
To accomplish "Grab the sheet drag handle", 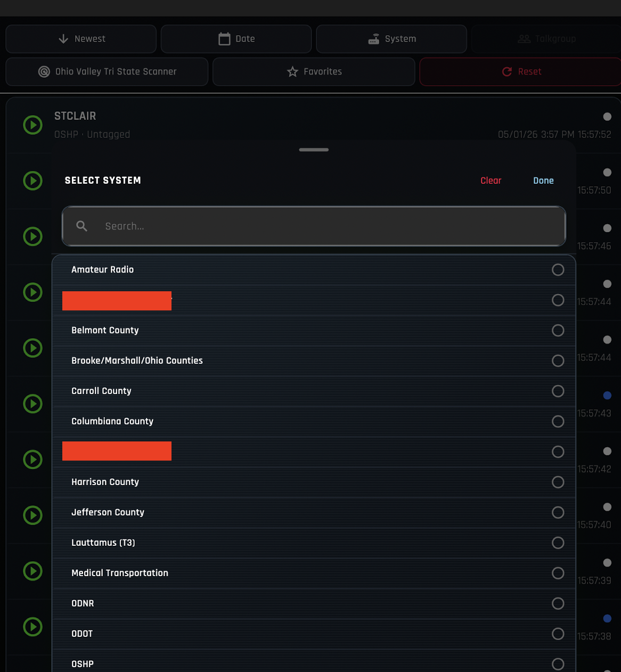I will click(x=314, y=150).
